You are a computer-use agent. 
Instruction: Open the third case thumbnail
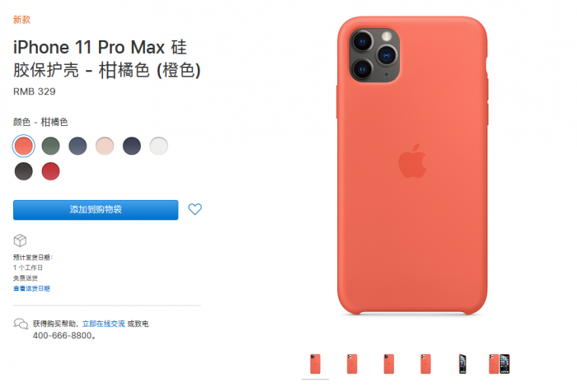click(388, 364)
